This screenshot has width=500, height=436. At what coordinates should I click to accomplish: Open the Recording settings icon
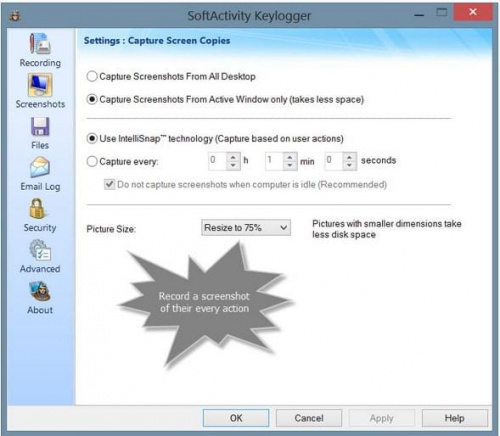click(x=40, y=44)
